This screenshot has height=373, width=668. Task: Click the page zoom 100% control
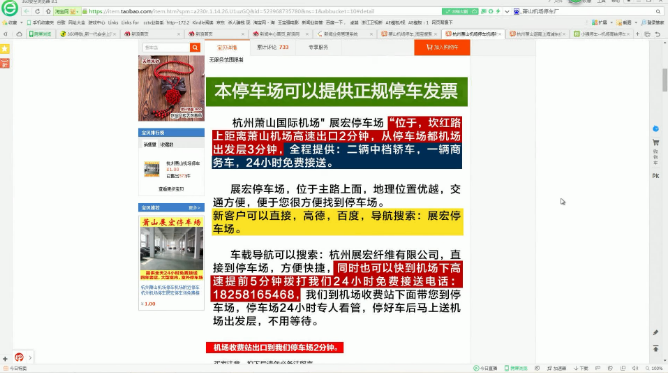[654, 368]
